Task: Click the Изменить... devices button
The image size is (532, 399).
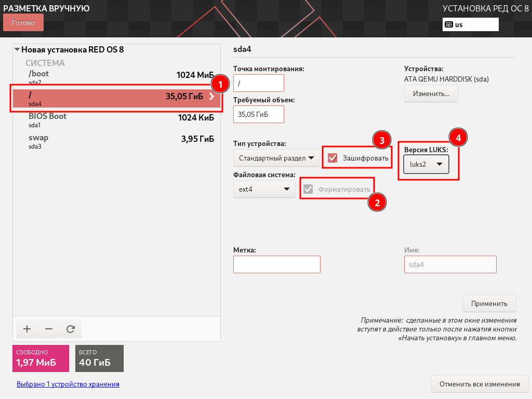Action: pos(431,94)
